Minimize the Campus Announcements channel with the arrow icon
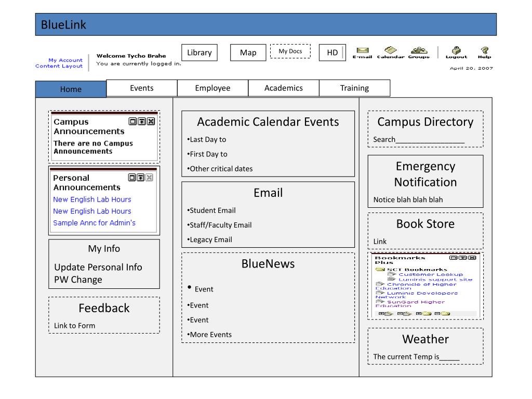The image size is (532, 399). (142, 121)
